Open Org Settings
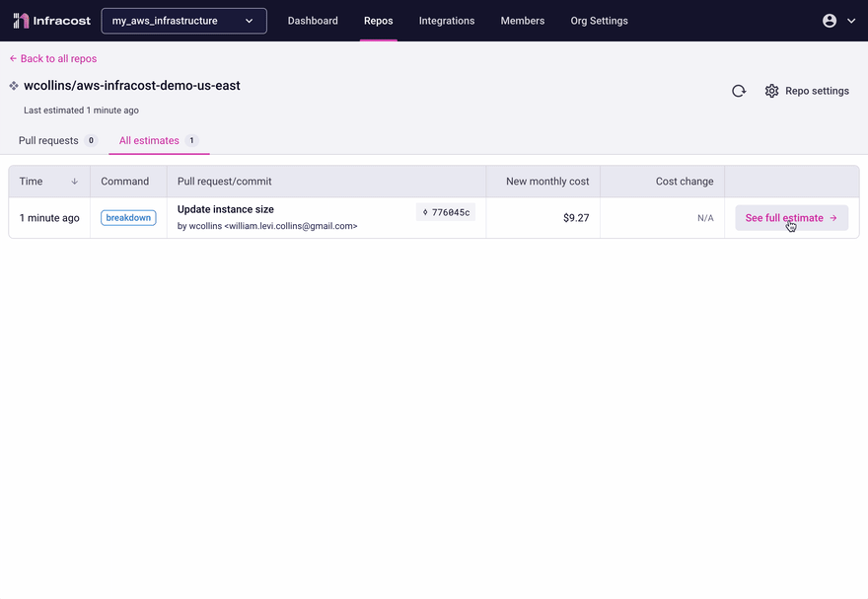This screenshot has height=599, width=868. tap(599, 21)
